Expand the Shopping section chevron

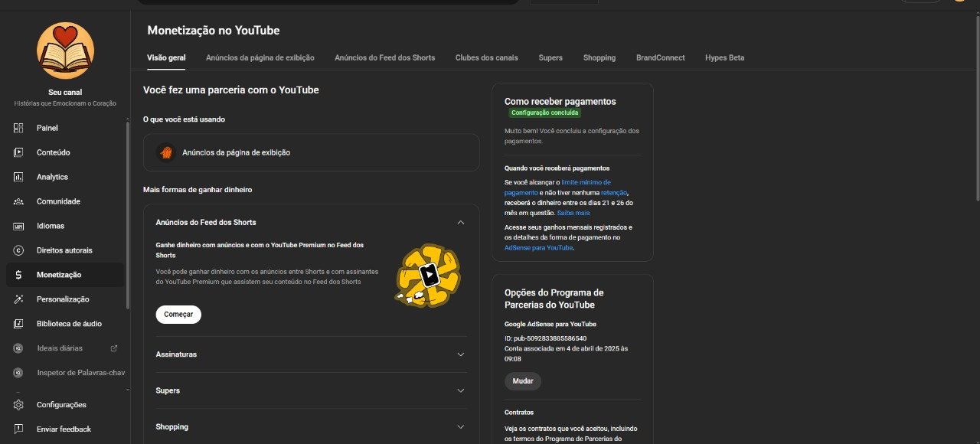click(460, 427)
